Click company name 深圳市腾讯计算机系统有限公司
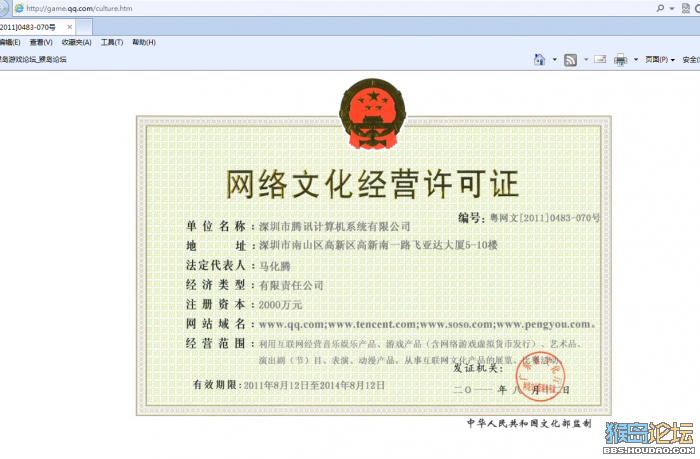Viewport: 700px width, 459px height. (x=334, y=226)
